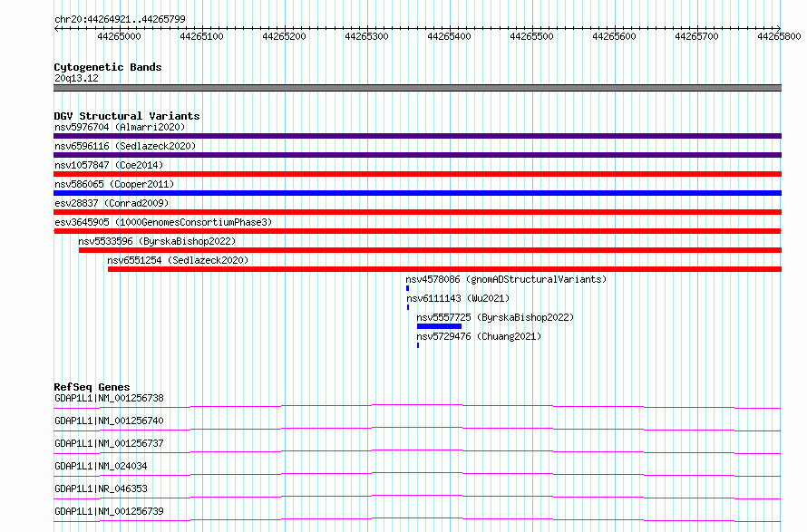Click the nsv6596116 (Sedlazeck2020) variant label
This screenshot has height=532, width=807.
[x=125, y=146]
